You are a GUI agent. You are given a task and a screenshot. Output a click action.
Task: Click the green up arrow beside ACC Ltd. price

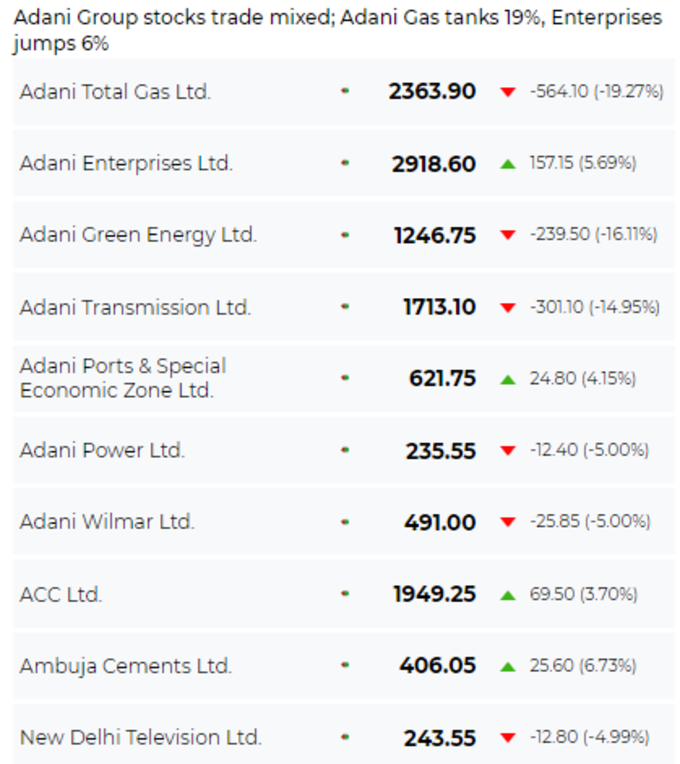click(x=508, y=595)
